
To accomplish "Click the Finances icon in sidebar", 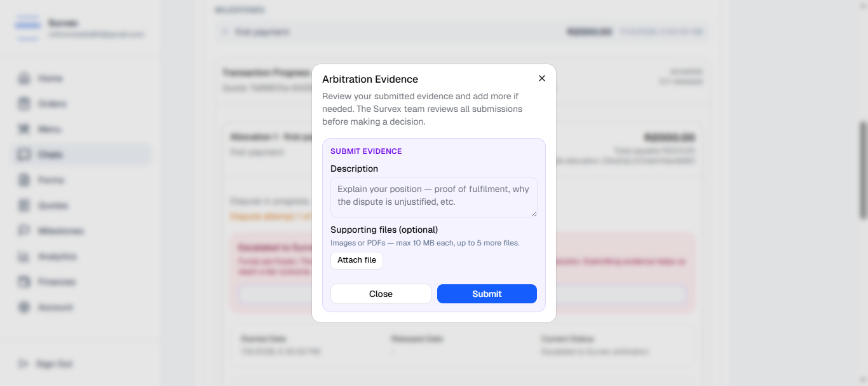I will [24, 282].
